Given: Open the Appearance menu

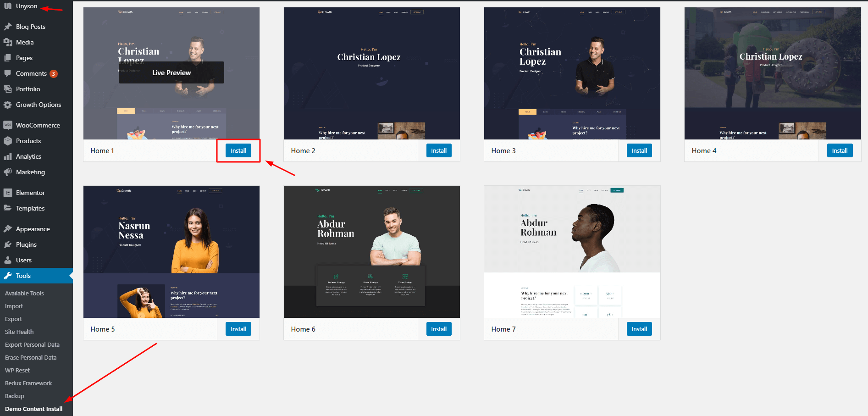Looking at the screenshot, I should coord(33,229).
